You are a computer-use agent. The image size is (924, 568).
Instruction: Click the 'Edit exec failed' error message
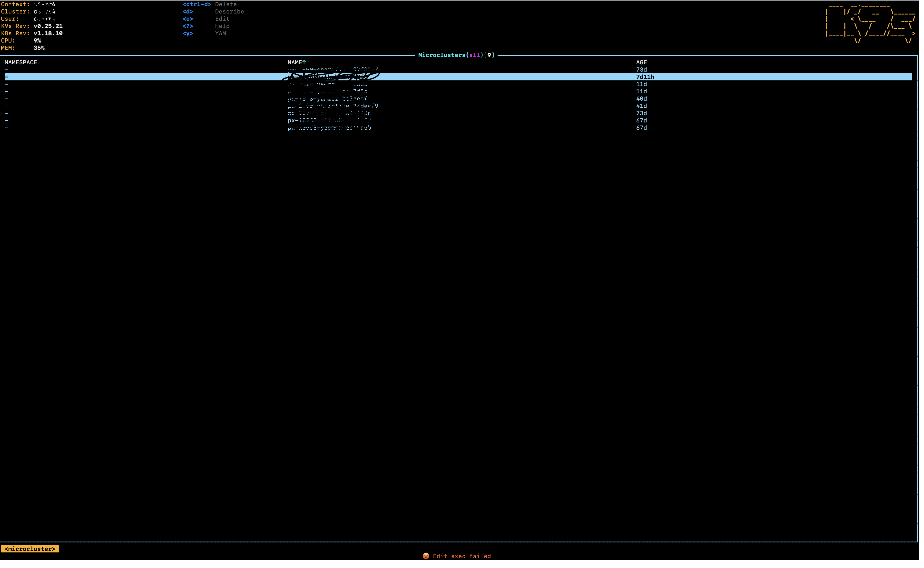pos(462,556)
